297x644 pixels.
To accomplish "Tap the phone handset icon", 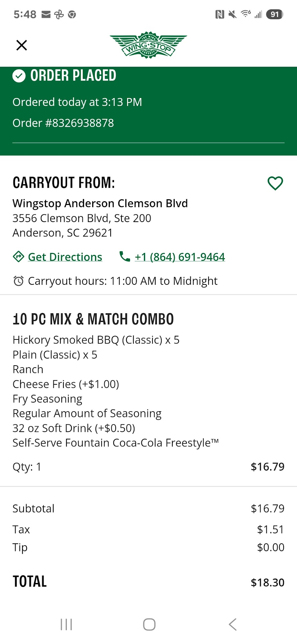I will pos(125,257).
